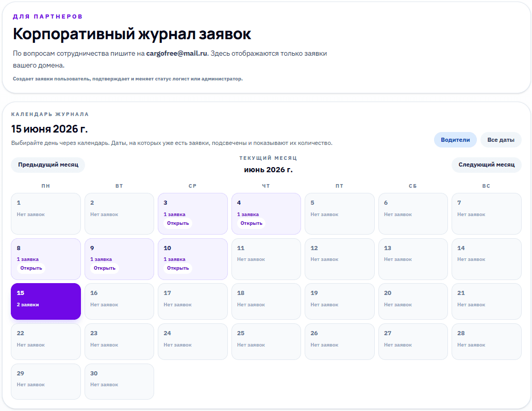This screenshot has width=532, height=411.
Task: Select day 11 calendar cell
Action: pos(266,259)
